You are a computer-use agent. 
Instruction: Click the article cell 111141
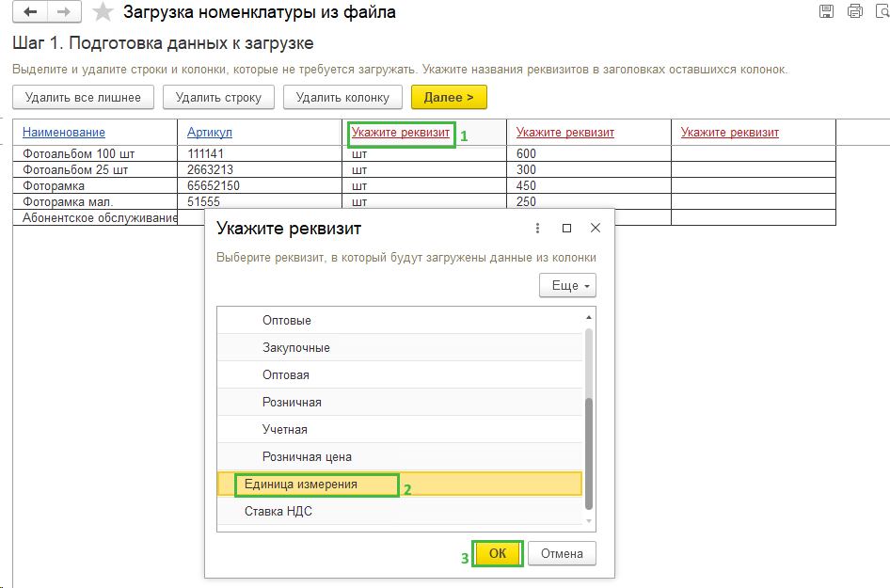pos(260,153)
